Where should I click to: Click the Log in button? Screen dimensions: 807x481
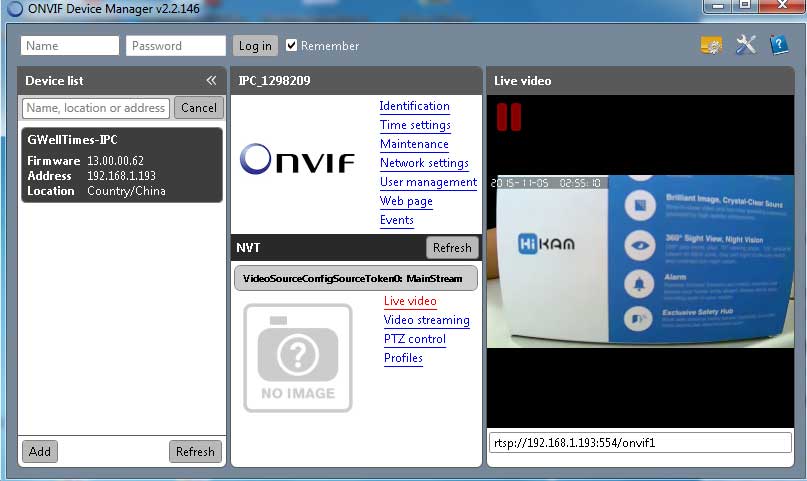tap(255, 46)
